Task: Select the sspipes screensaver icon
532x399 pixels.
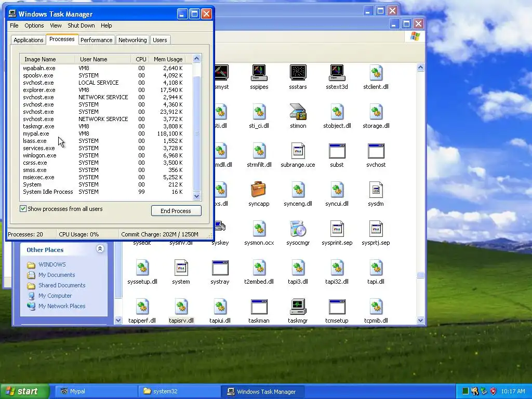Action: pyautogui.click(x=259, y=73)
